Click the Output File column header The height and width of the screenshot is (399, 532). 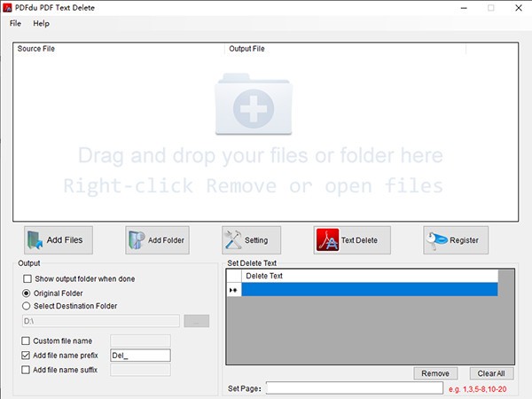point(346,49)
